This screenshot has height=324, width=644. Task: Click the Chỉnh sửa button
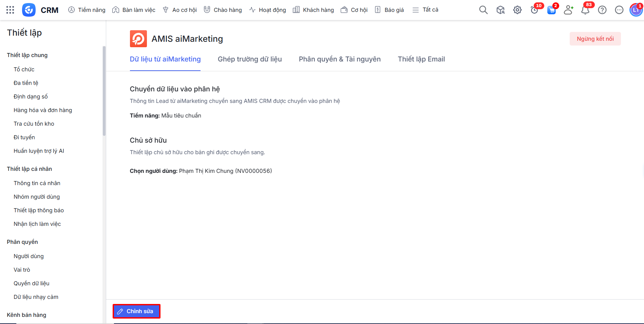(136, 311)
